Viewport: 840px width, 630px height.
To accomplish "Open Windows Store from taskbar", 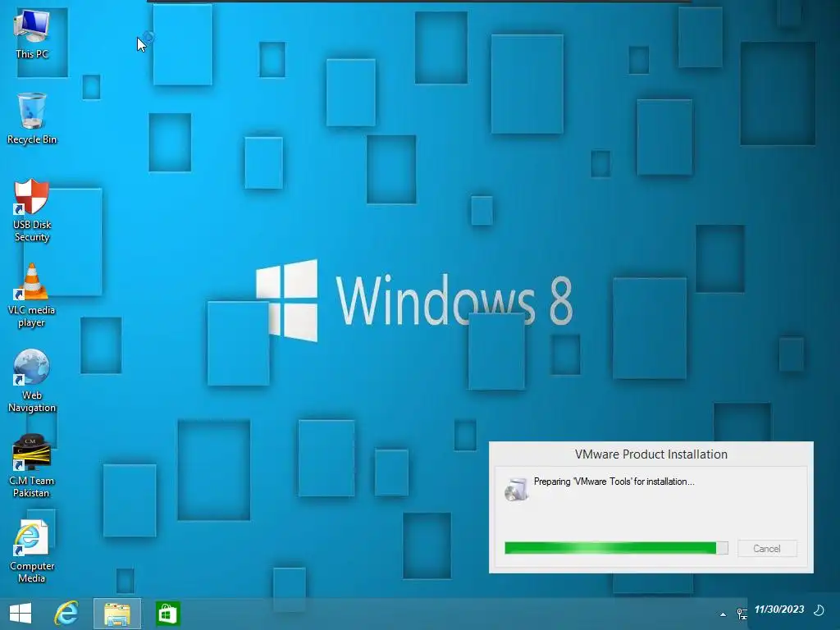I will pyautogui.click(x=167, y=614).
